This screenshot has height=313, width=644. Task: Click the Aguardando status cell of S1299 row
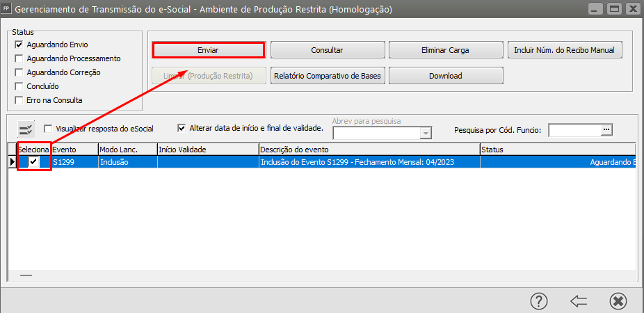pos(558,162)
